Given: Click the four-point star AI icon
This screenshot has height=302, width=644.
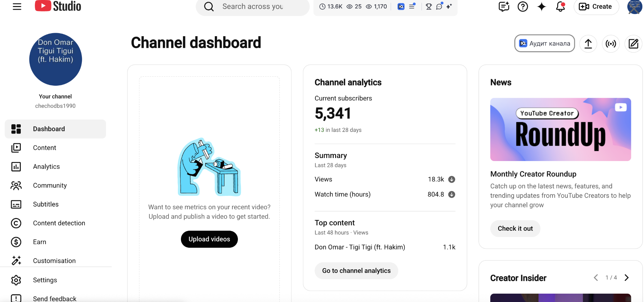Looking at the screenshot, I should click(x=541, y=6).
